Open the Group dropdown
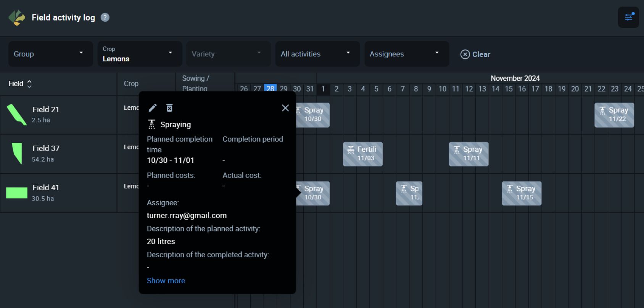 pyautogui.click(x=51, y=54)
